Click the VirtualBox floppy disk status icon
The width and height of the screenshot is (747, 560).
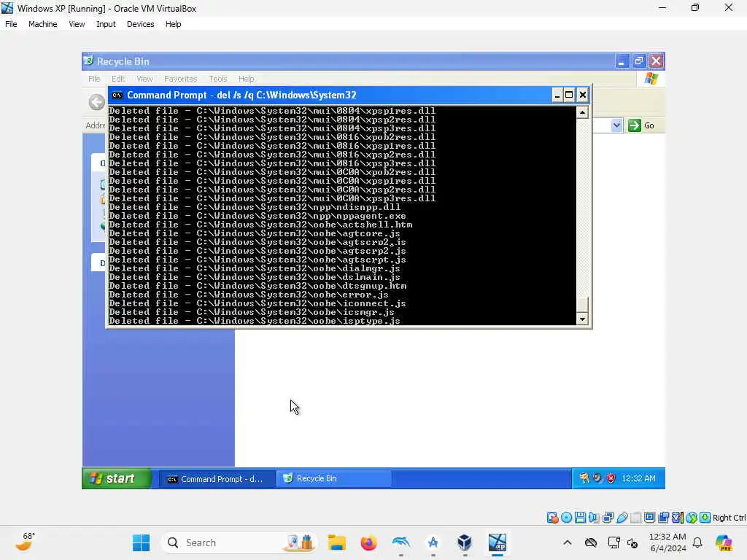[580, 518]
